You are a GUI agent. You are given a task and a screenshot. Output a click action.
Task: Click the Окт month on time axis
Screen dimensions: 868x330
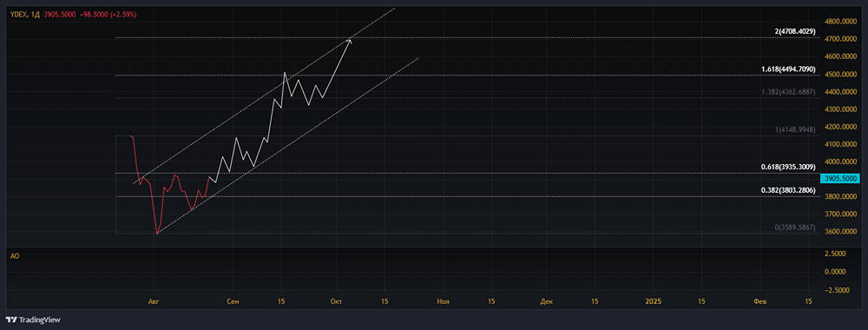tap(337, 301)
